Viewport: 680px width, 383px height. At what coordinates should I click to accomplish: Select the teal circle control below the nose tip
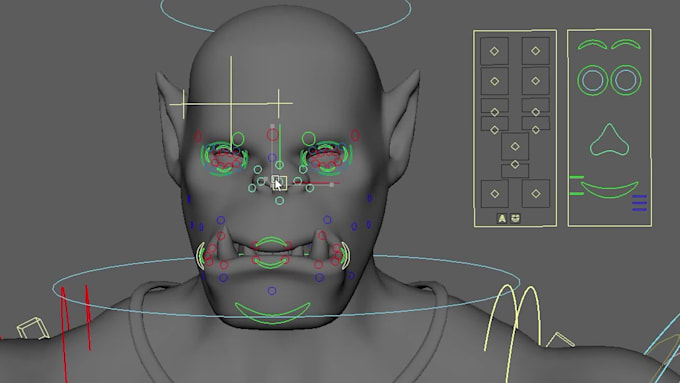point(280,200)
